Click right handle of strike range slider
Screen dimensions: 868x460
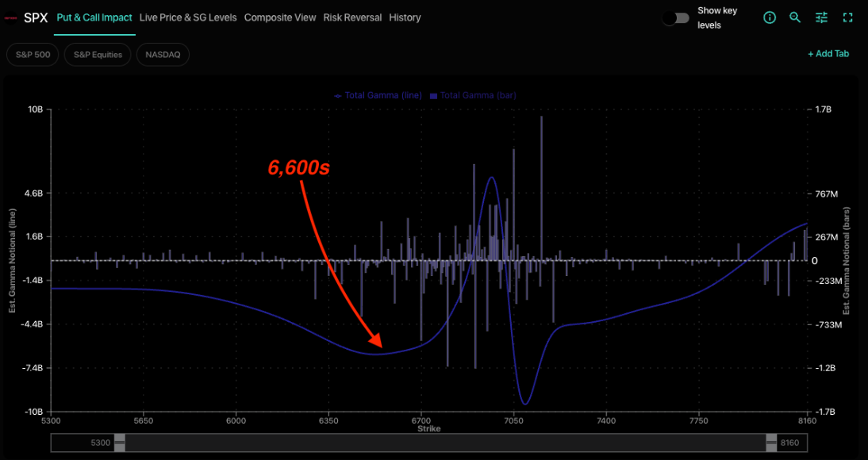(x=772, y=443)
